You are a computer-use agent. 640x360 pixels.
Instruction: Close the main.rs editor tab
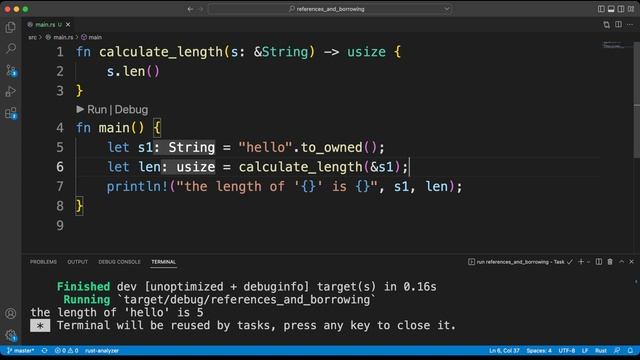coord(68,24)
